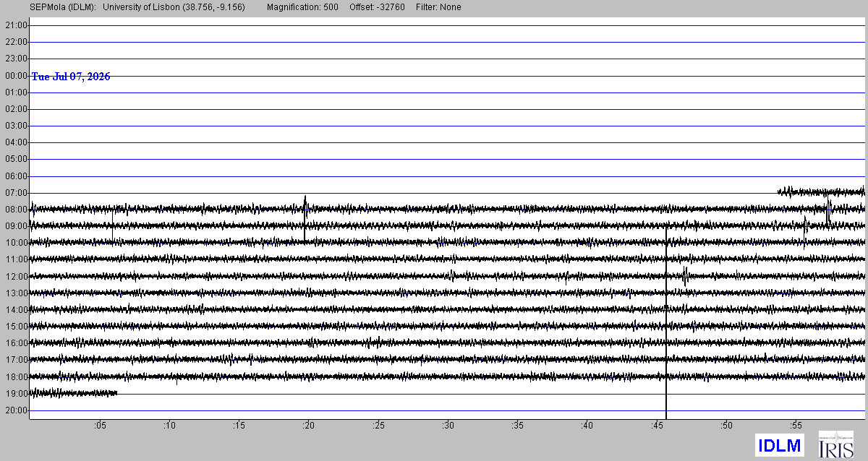Click the :30 minute axis label
The width and height of the screenshot is (868, 461).
click(447, 425)
